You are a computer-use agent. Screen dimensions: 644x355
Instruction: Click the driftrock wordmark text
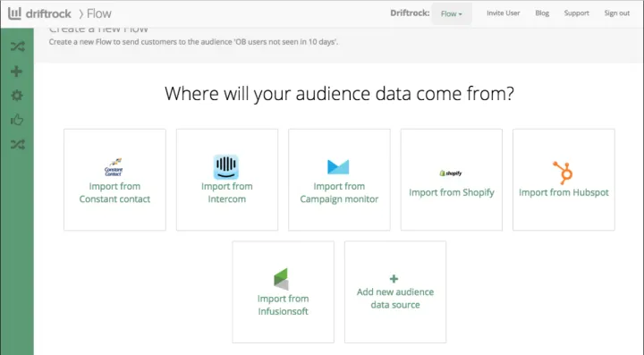pos(48,13)
